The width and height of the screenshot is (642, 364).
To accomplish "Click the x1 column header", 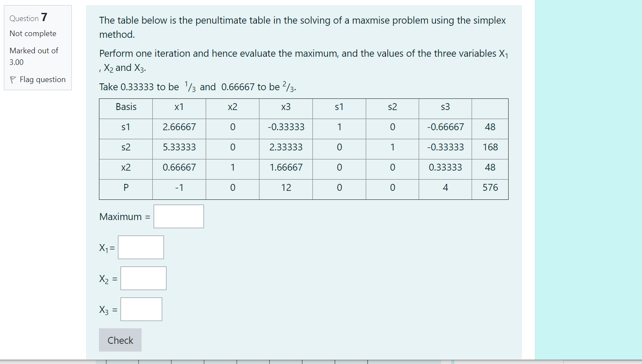I will (179, 108).
